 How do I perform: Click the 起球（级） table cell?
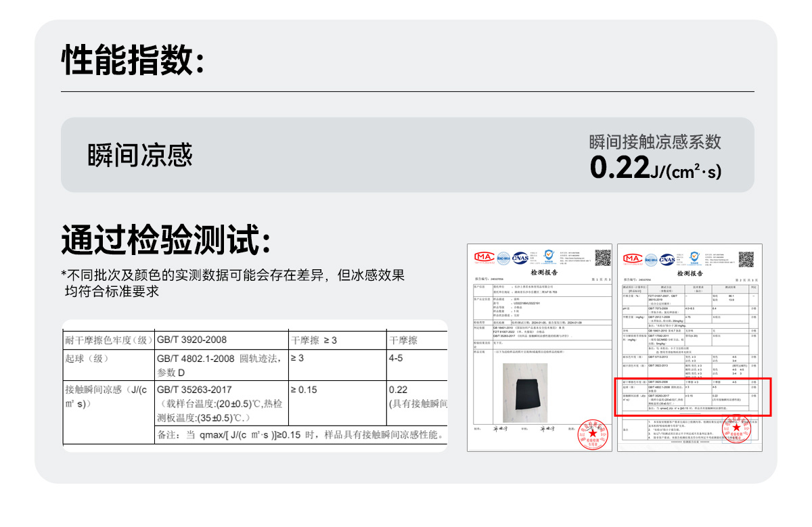click(109, 365)
